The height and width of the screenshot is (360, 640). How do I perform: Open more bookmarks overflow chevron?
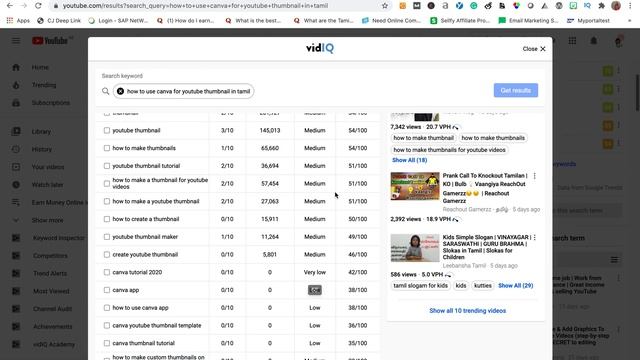(629, 20)
